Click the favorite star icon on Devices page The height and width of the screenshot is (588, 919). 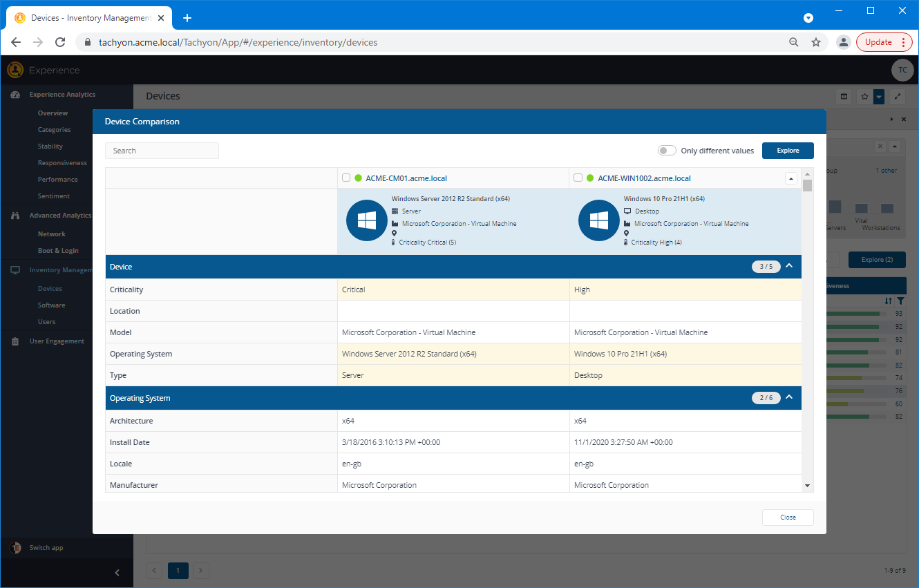tap(864, 97)
